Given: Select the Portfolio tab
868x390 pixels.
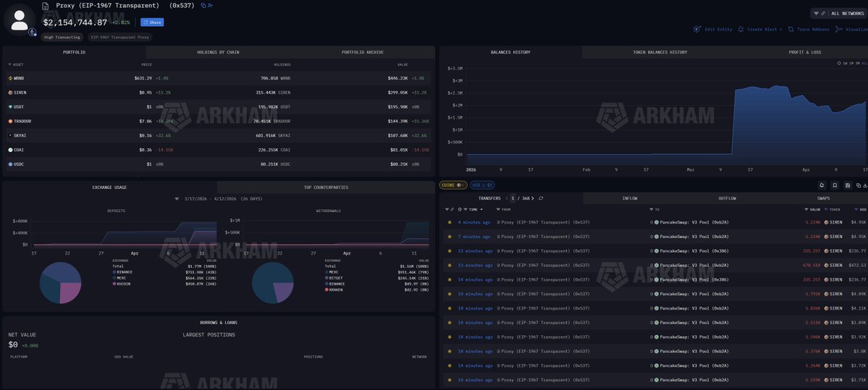Looking at the screenshot, I should pyautogui.click(x=74, y=52).
